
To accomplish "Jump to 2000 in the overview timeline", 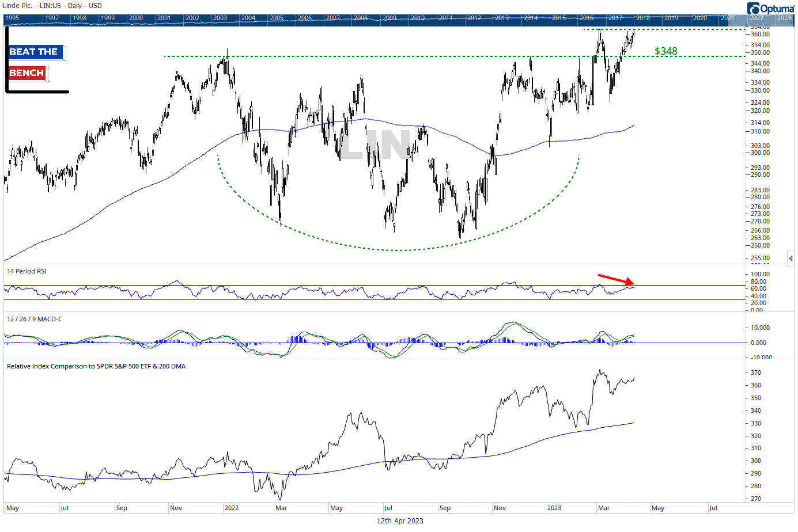I will click(x=136, y=18).
